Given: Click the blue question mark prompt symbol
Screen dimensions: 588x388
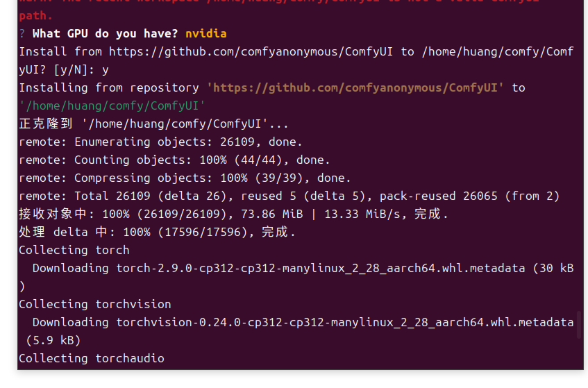Looking at the screenshot, I should pyautogui.click(x=22, y=34).
